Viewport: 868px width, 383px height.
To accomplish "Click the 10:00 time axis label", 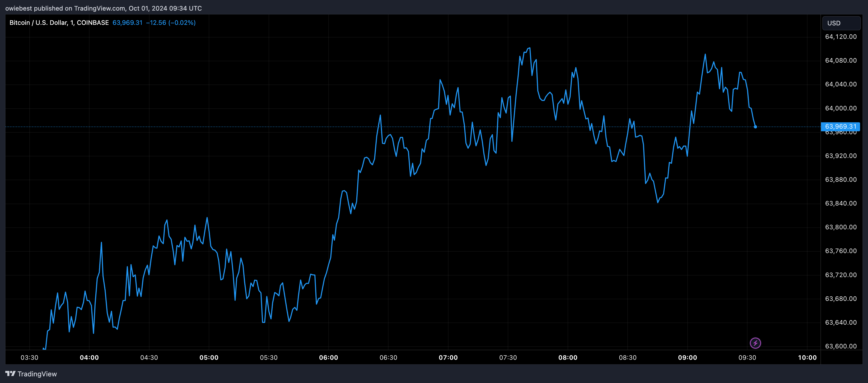I will pyautogui.click(x=807, y=358).
